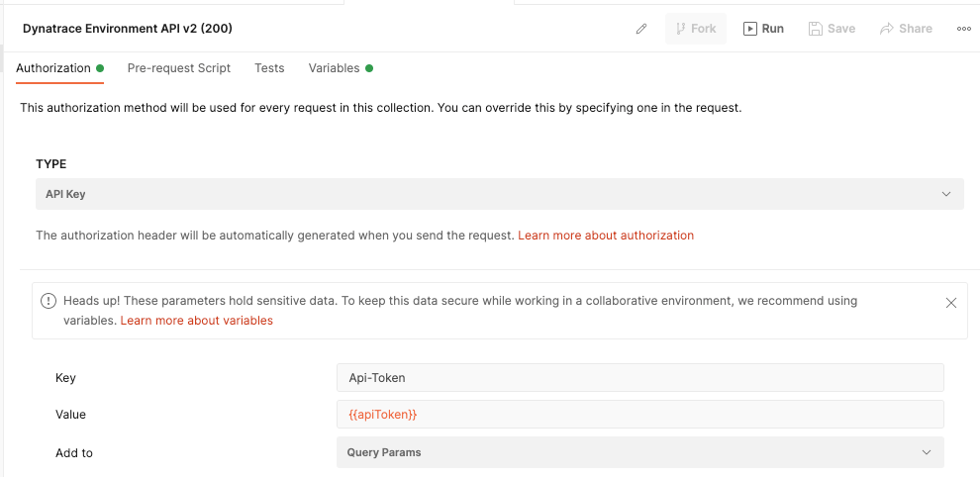Click the Fork button

tap(695, 29)
